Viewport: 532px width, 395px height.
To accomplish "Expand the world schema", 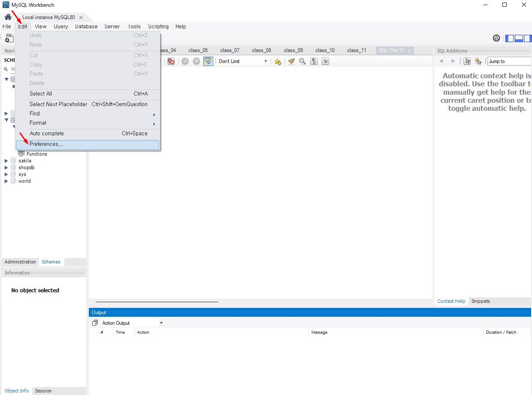I will coord(6,181).
